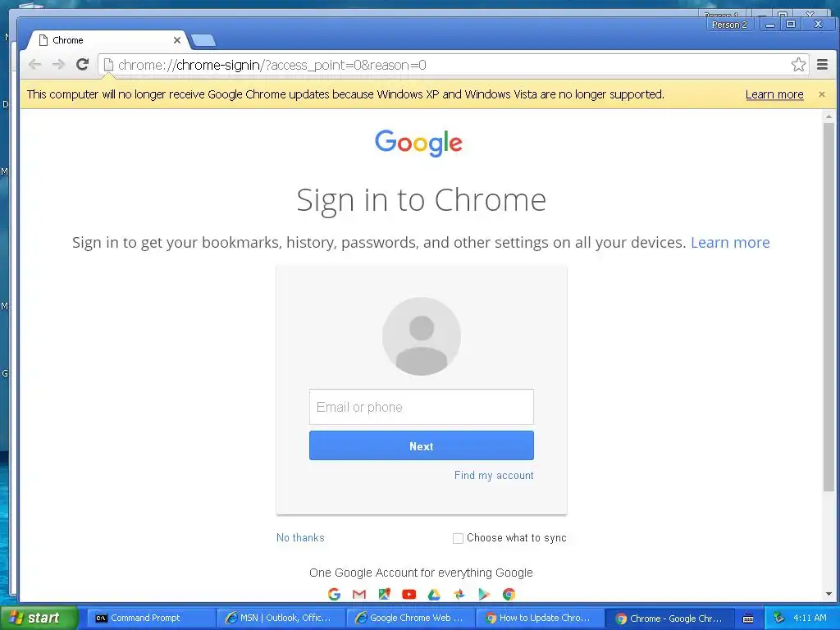This screenshot has height=630, width=840.
Task: Click the page scrollbar up arrow
Action: tap(829, 116)
